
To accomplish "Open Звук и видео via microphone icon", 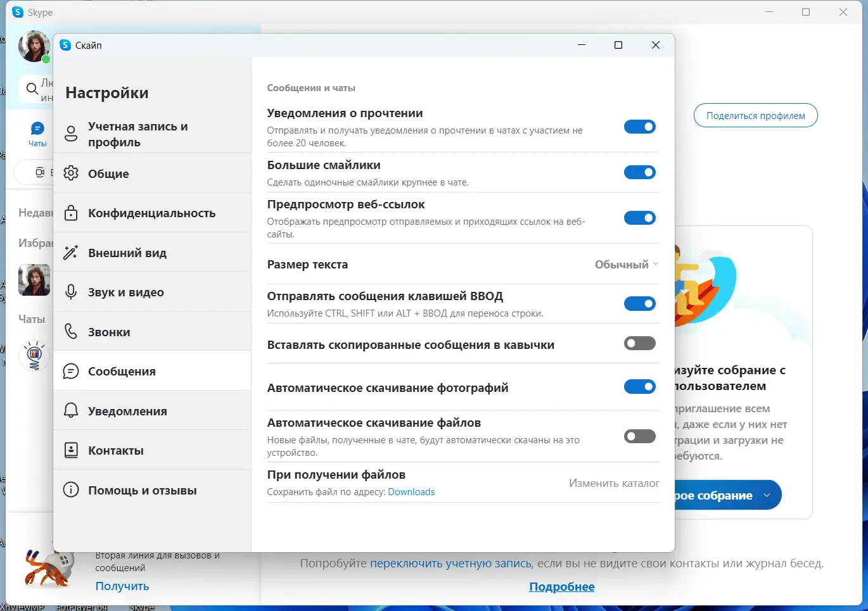I will [x=72, y=291].
